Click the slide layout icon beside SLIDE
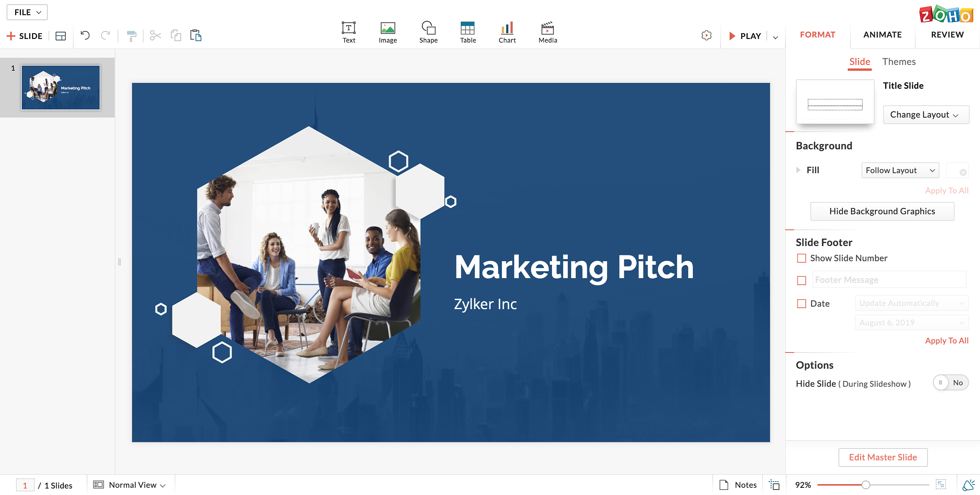Image resolution: width=980 pixels, height=495 pixels. click(61, 36)
